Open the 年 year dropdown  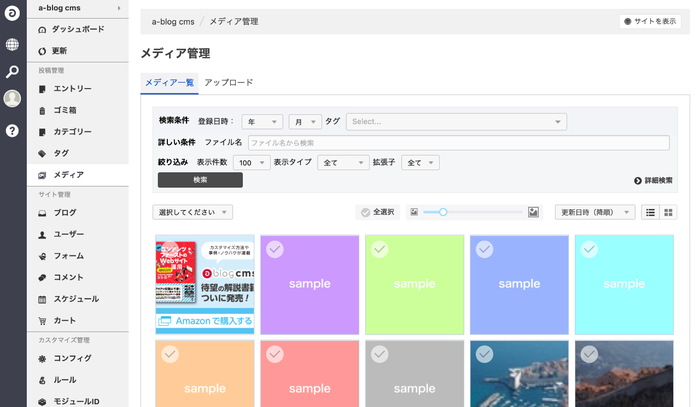[x=262, y=121]
